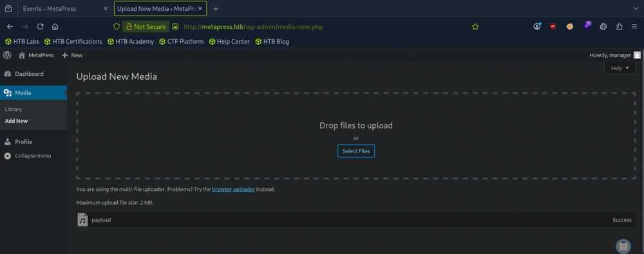The image size is (644, 254).
Task: Open the Extensions puzzle icon
Action: click(x=620, y=26)
